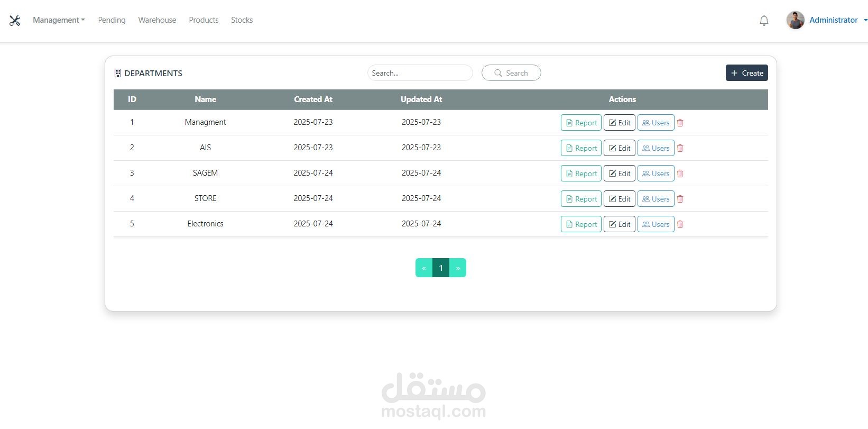Open the Report for STORE department

581,199
